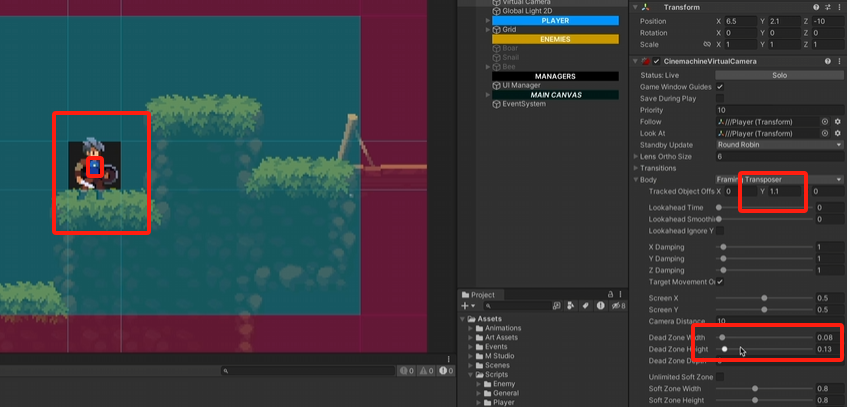The width and height of the screenshot is (850, 407).
Task: Enable Unlimited Soft Zone checkbox
Action: point(720,377)
